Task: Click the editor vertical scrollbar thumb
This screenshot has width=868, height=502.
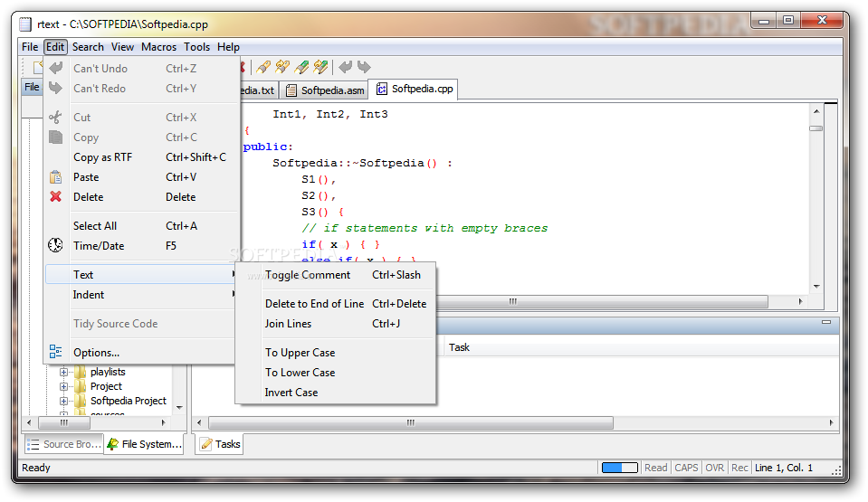Action: pos(816,128)
